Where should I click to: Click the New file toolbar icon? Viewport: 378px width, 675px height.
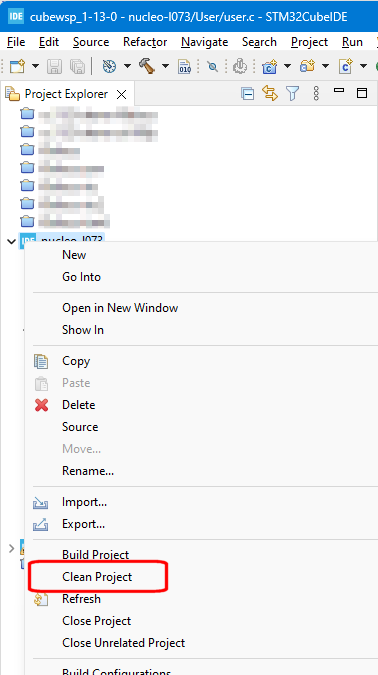(18, 66)
